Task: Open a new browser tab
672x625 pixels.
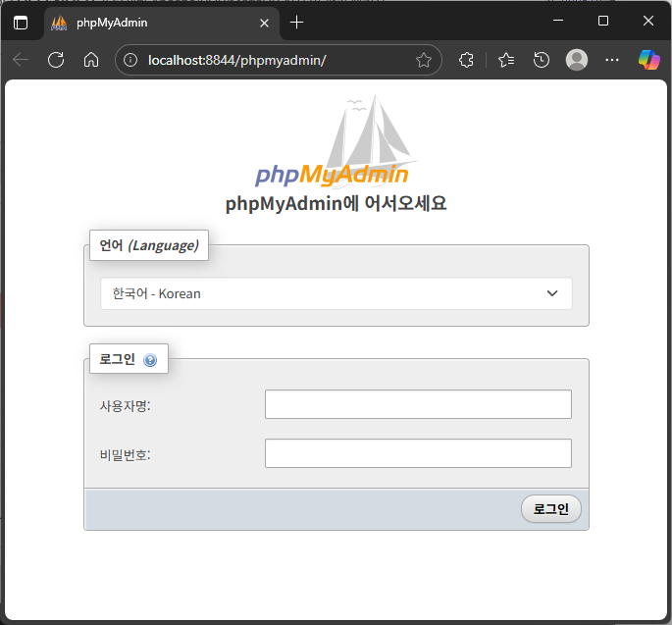Action: point(296,23)
